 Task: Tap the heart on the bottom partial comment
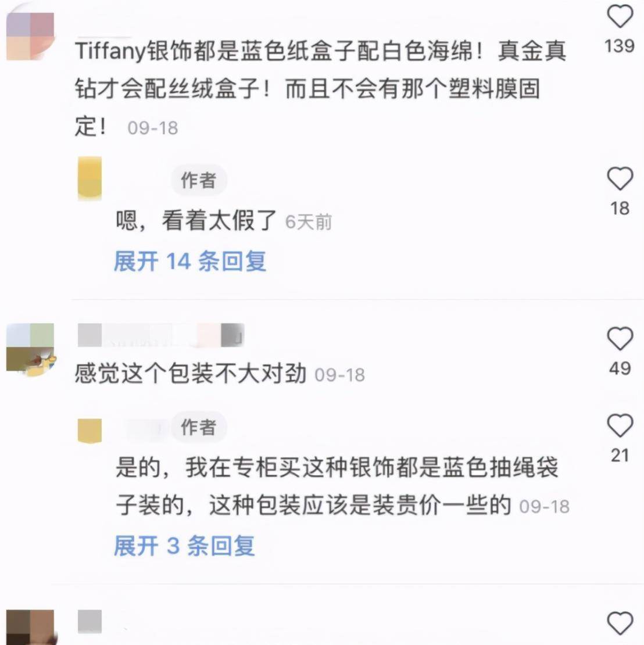[x=620, y=623]
